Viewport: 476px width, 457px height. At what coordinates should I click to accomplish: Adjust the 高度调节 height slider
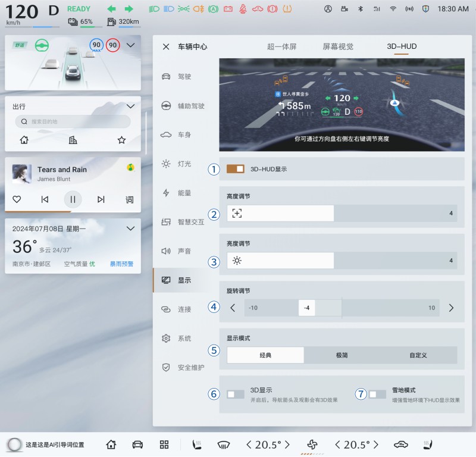[x=342, y=213]
